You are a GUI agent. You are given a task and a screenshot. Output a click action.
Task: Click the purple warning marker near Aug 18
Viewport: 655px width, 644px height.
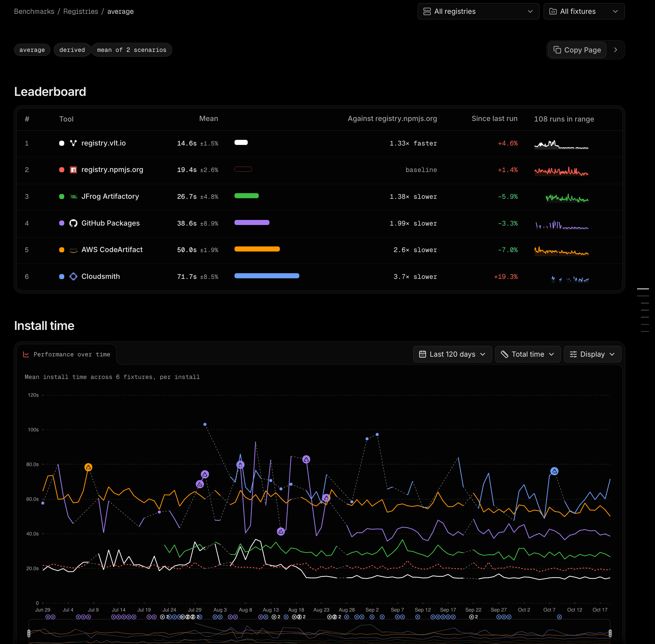pyautogui.click(x=306, y=459)
